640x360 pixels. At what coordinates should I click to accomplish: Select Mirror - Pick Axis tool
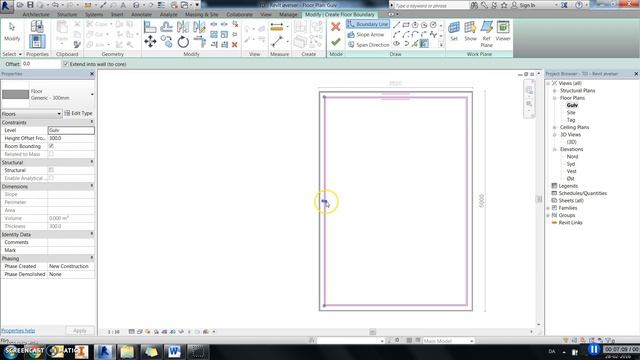click(183, 27)
